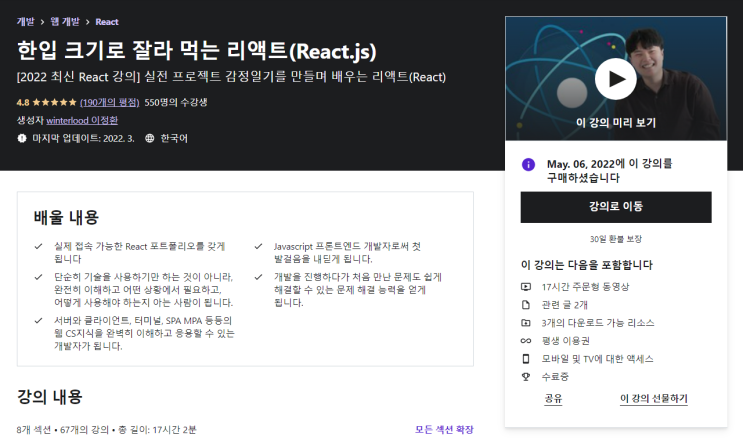Click the video icon beside 17시간 주문형 동영상

click(526, 287)
